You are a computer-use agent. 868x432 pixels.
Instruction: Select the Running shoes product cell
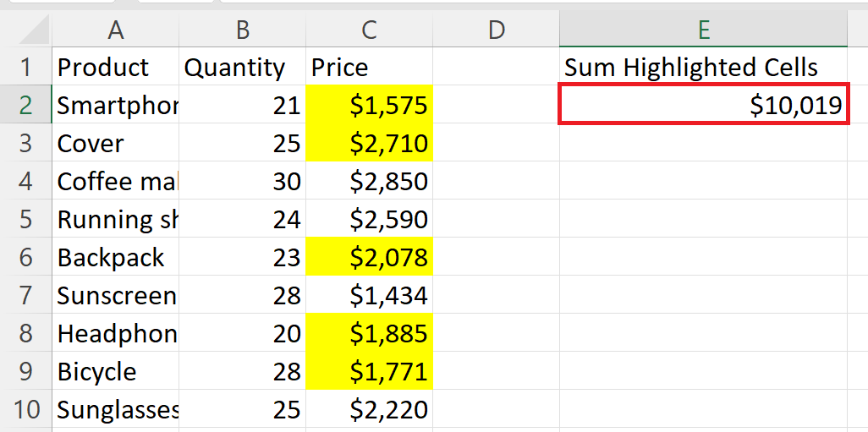click(x=115, y=219)
